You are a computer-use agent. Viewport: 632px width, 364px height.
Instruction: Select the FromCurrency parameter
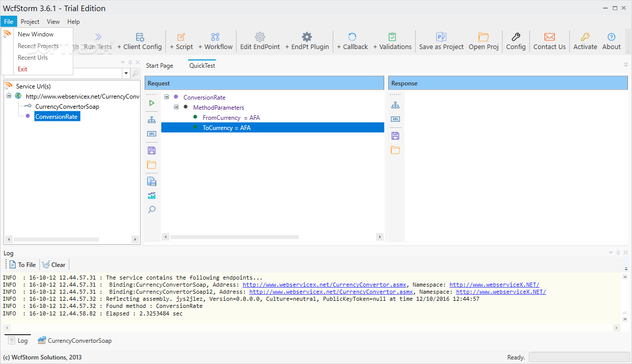tap(231, 118)
